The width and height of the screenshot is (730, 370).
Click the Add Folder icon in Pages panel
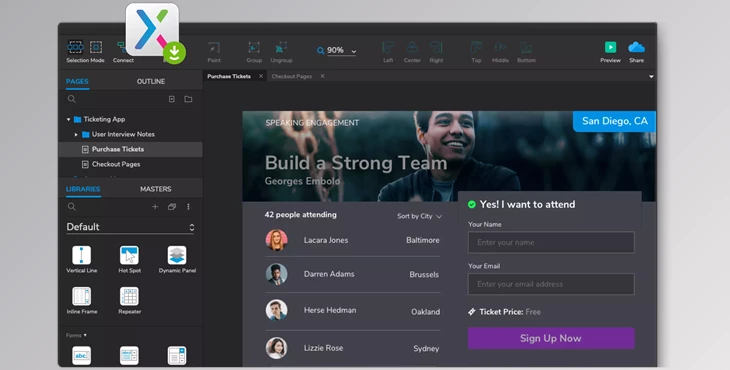[x=188, y=99]
